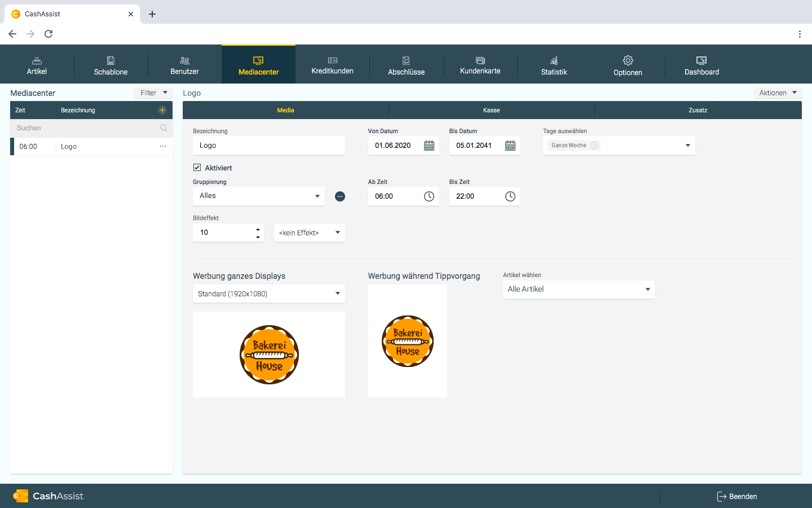Click the round Gruppierung edit button
This screenshot has width=812, height=508.
click(x=340, y=196)
